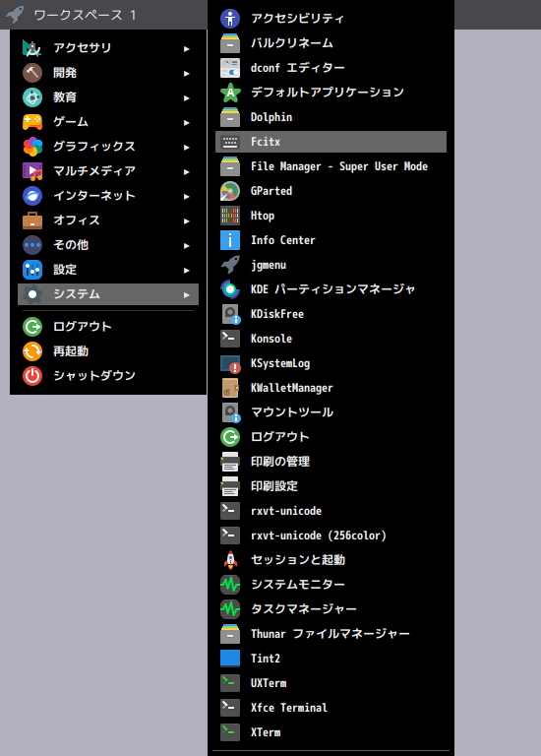Click the dconf エディター icon
This screenshot has width=541, height=756.
[230, 68]
